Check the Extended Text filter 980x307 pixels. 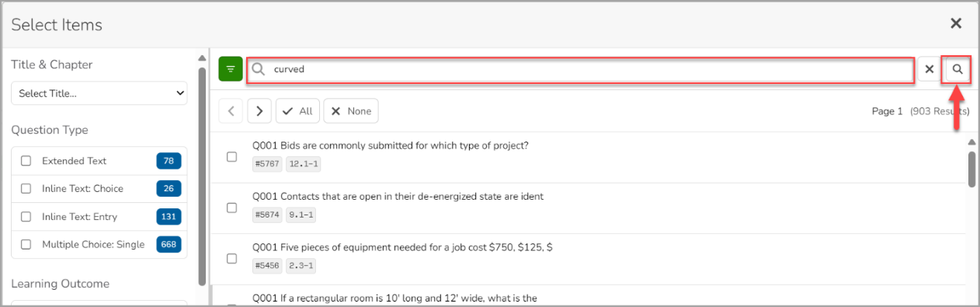[x=26, y=161]
